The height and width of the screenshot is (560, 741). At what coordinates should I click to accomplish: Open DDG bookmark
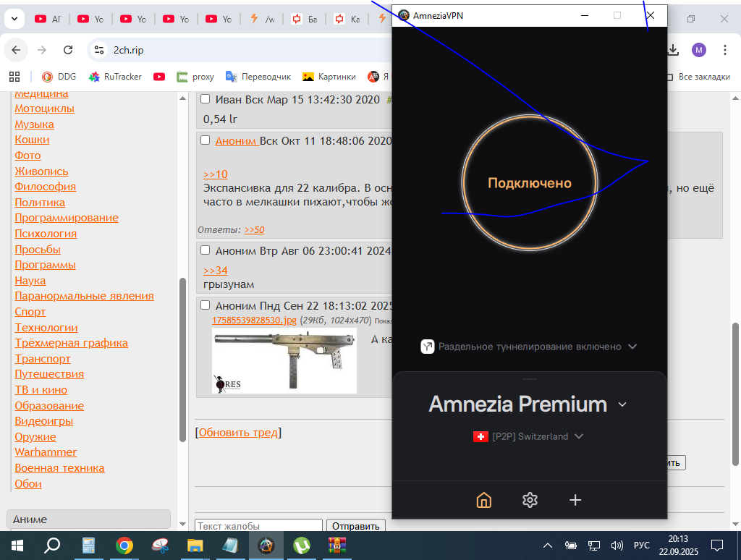pos(59,77)
